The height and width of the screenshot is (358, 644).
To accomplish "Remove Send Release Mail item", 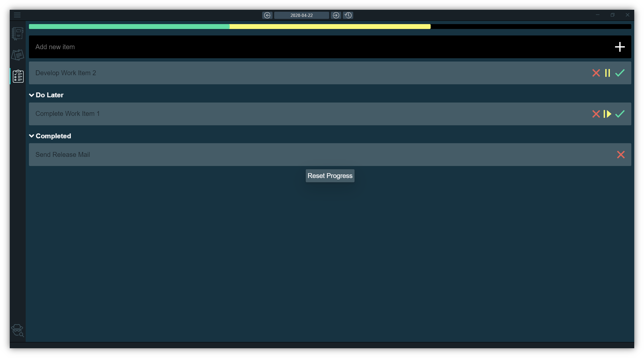I will (x=621, y=155).
